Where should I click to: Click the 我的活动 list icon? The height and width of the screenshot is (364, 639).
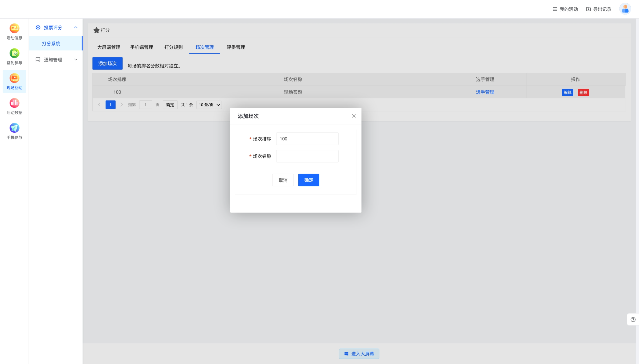[555, 9]
